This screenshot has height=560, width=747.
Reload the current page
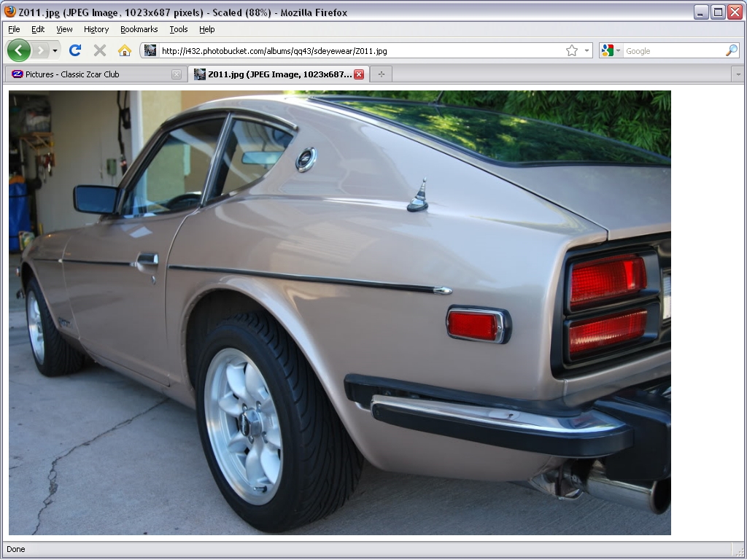pyautogui.click(x=75, y=50)
